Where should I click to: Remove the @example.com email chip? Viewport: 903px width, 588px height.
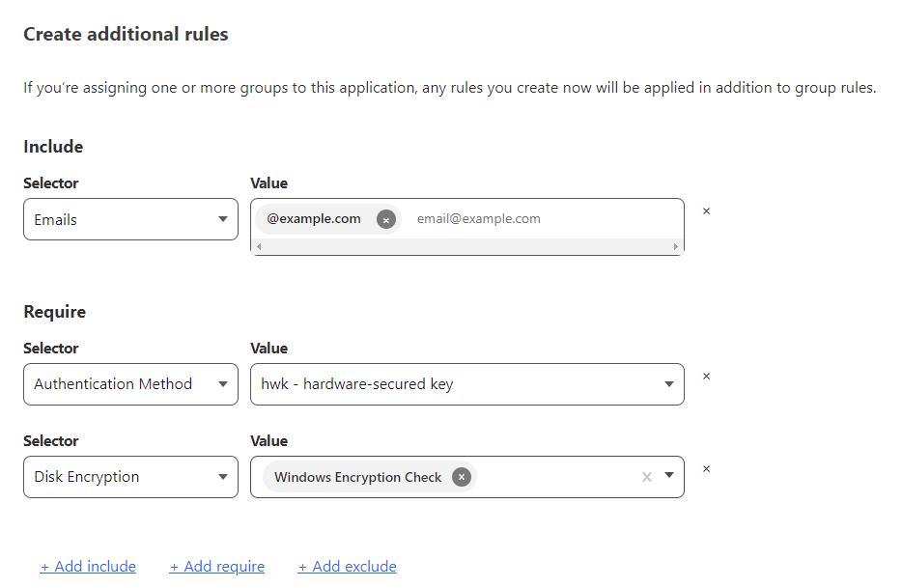pos(386,219)
